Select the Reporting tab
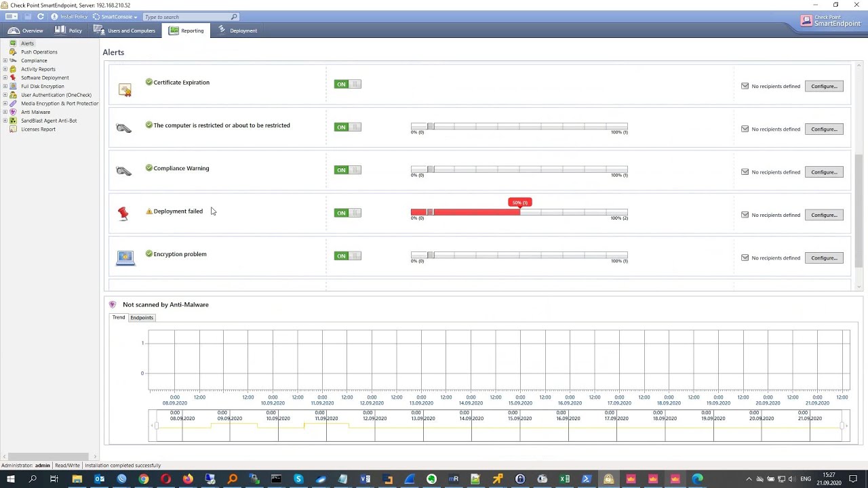Screen dimensions: 868x488 pos(186,30)
